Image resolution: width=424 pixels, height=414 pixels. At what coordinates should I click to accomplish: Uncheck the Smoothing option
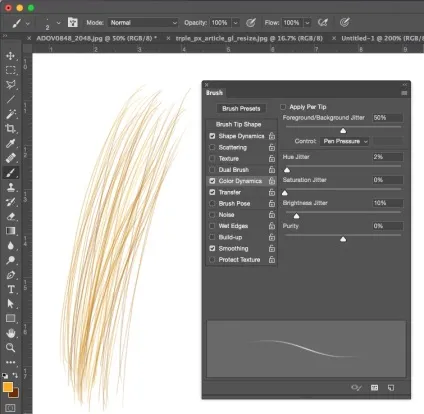tap(212, 248)
